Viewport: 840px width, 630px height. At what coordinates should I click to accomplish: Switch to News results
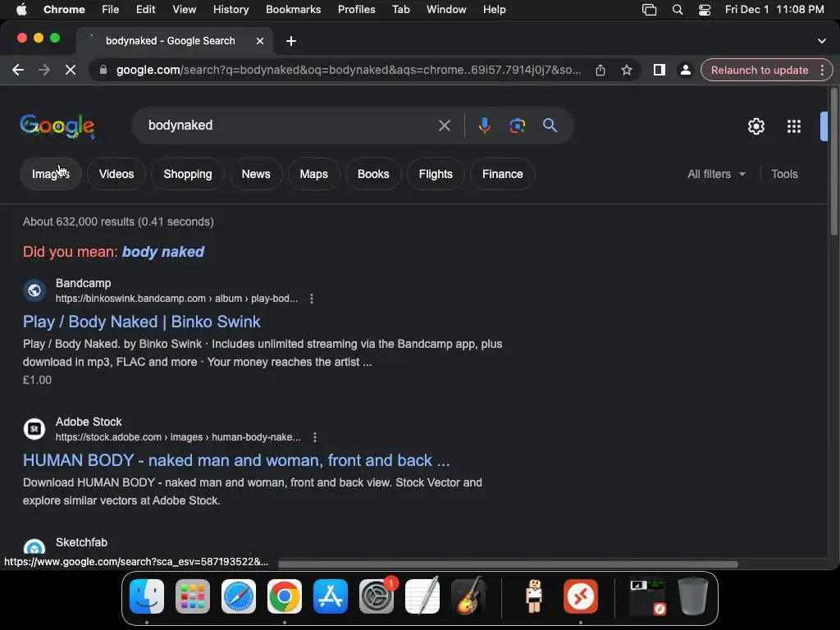pyautogui.click(x=256, y=174)
